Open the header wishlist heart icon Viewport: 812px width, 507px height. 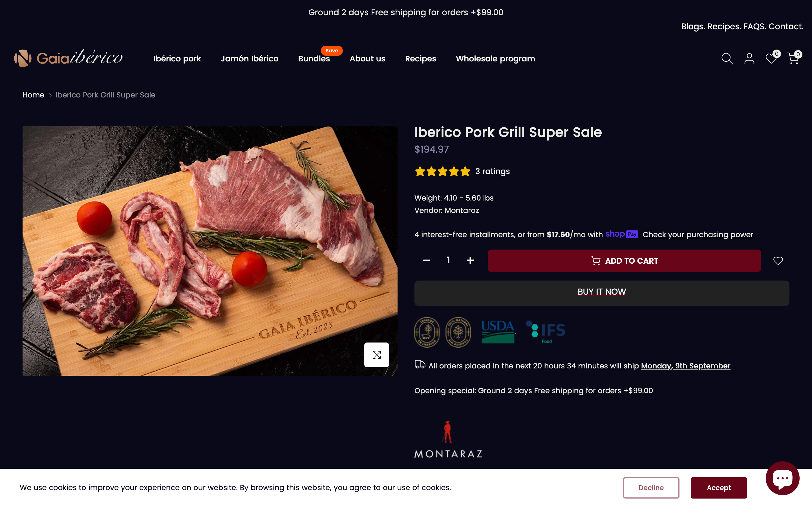[x=771, y=59]
